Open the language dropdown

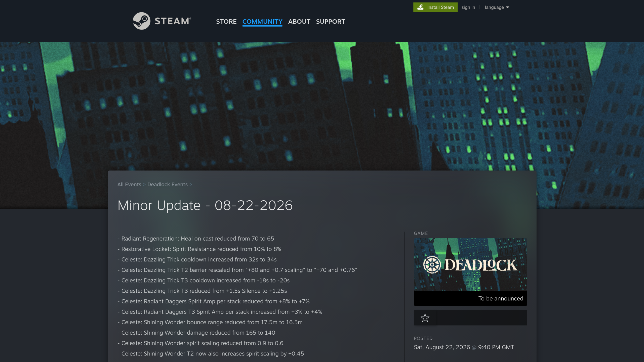point(497,7)
